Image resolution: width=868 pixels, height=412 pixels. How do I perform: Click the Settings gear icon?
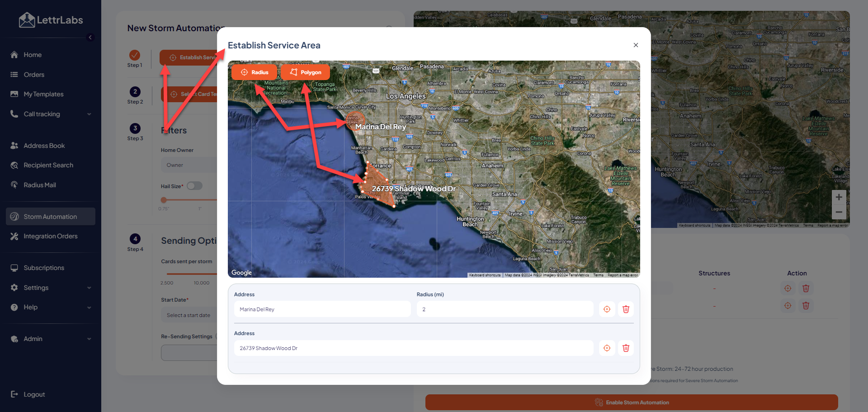point(14,288)
